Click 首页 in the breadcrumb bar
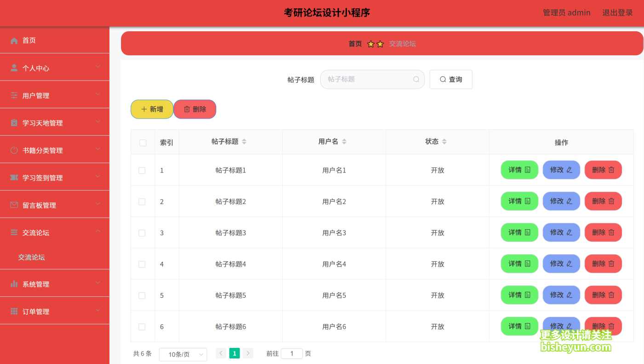 coord(355,43)
